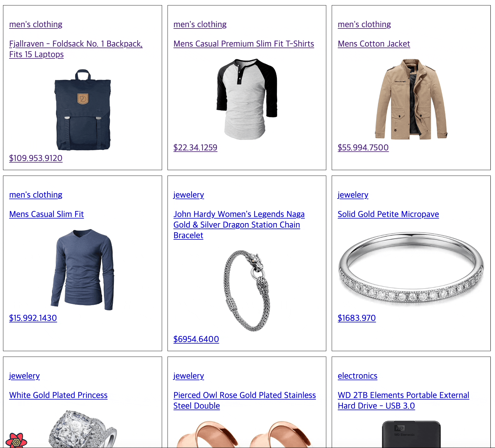Viewport: 495px width, 448px height.
Task: Open John Hardy Women's Legends Naga Bracelet link
Action: [x=239, y=225]
